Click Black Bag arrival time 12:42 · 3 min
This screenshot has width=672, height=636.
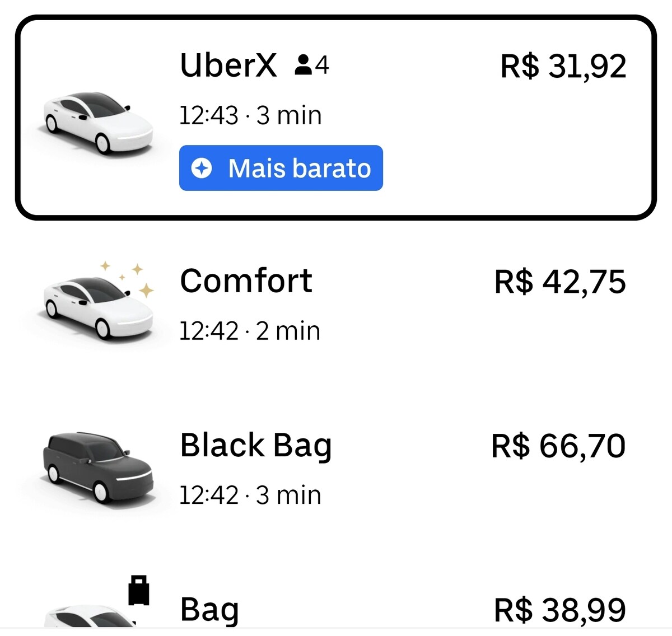pyautogui.click(x=250, y=495)
